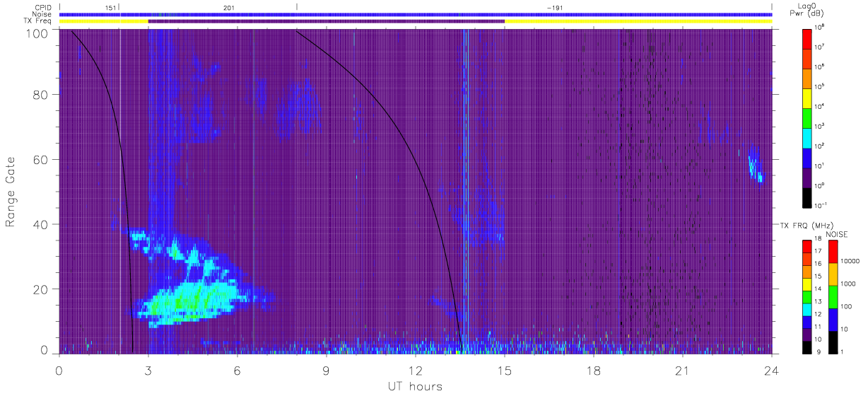
Task: Click y-axis tick label '80'
Action: tap(40, 95)
